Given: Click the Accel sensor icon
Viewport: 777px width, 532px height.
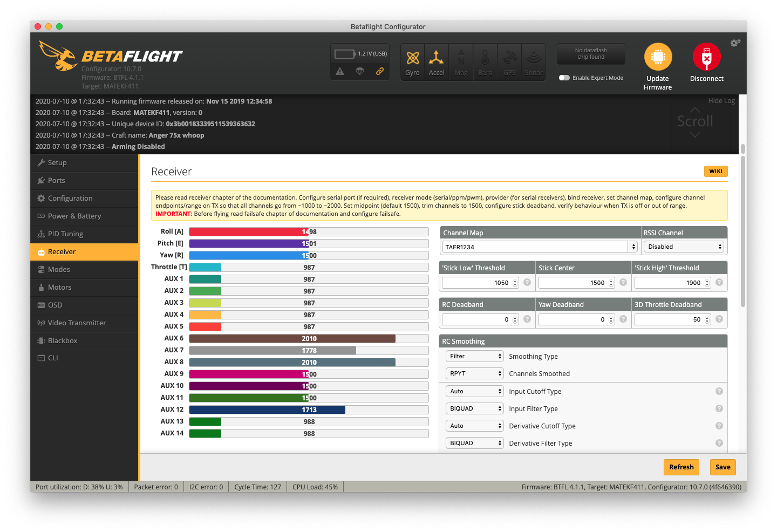Looking at the screenshot, I should (x=437, y=57).
